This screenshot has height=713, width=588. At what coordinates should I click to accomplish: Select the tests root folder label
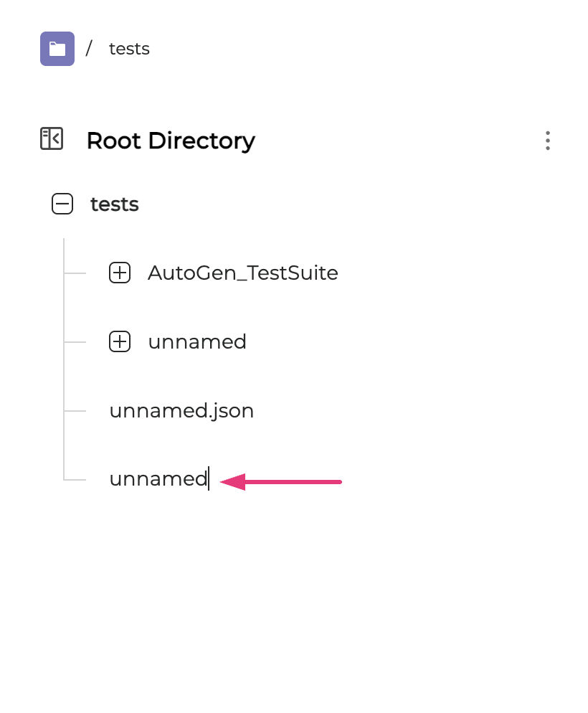click(x=115, y=205)
